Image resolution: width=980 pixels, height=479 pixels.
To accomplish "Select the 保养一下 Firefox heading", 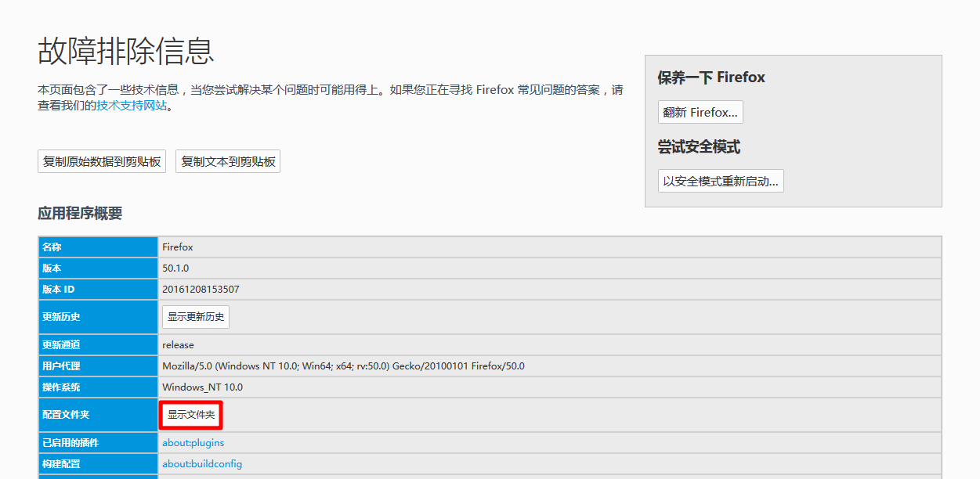I will [711, 77].
